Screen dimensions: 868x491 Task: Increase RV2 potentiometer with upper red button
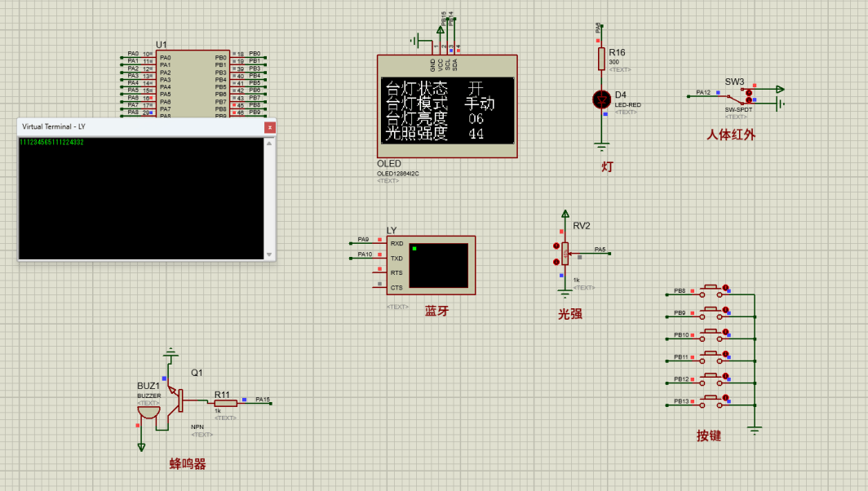[556, 245]
